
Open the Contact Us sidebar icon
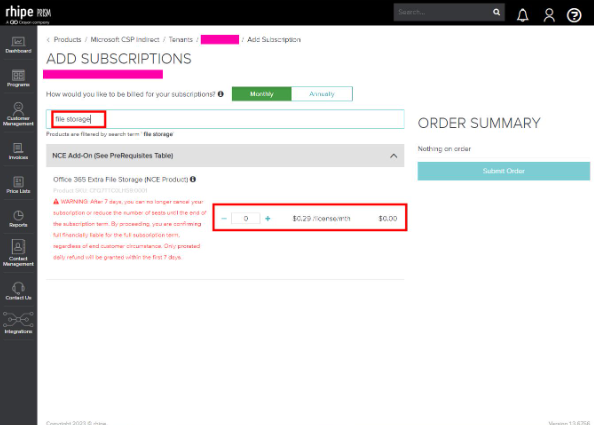click(x=18, y=291)
